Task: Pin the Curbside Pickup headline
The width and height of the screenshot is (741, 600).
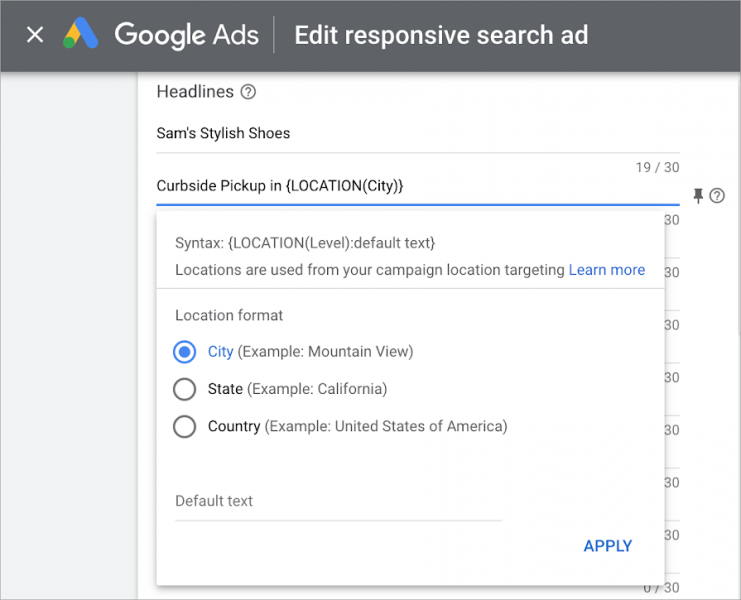Action: 698,195
